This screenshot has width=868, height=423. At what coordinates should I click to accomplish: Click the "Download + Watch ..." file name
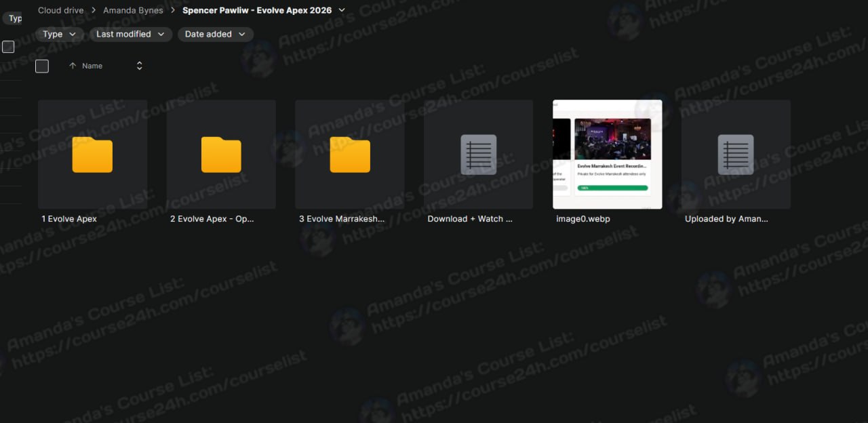click(470, 219)
